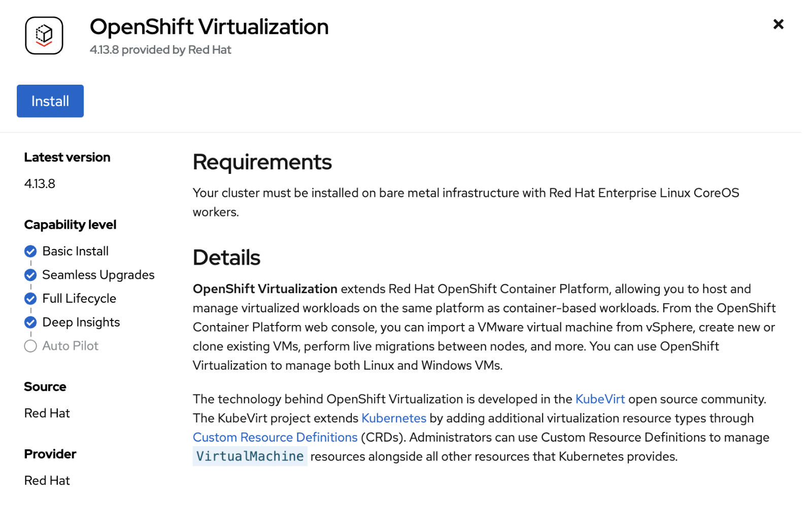Expand the Provider section heading
The image size is (812, 505).
point(50,454)
